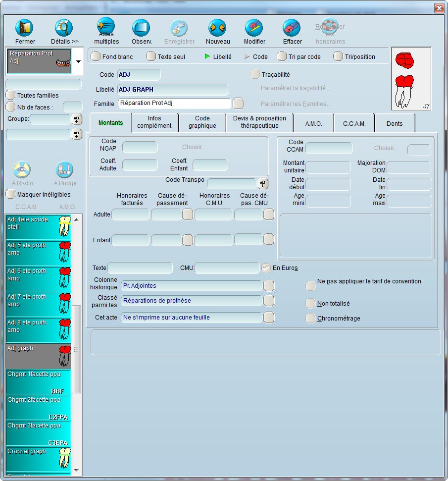Expand the Réparation Prot Adj family dropdown

pos(79,61)
